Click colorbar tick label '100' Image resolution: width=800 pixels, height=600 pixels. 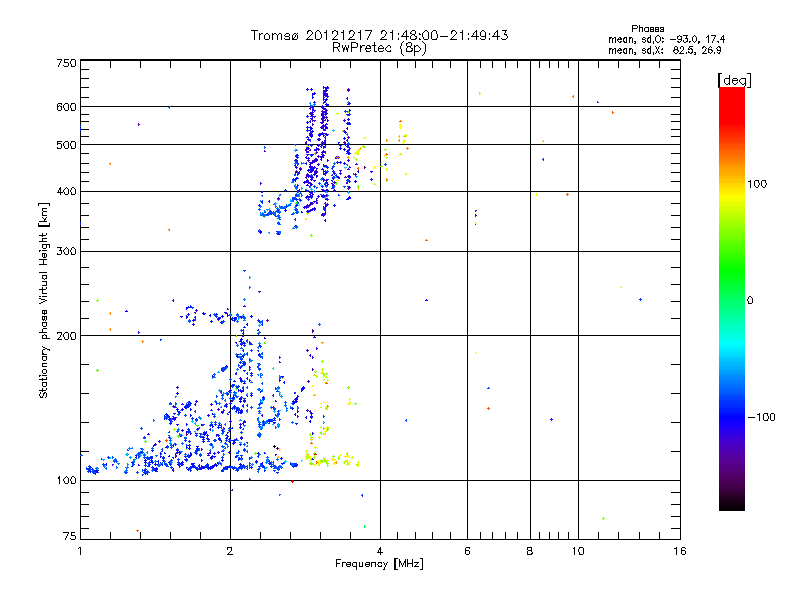click(757, 184)
